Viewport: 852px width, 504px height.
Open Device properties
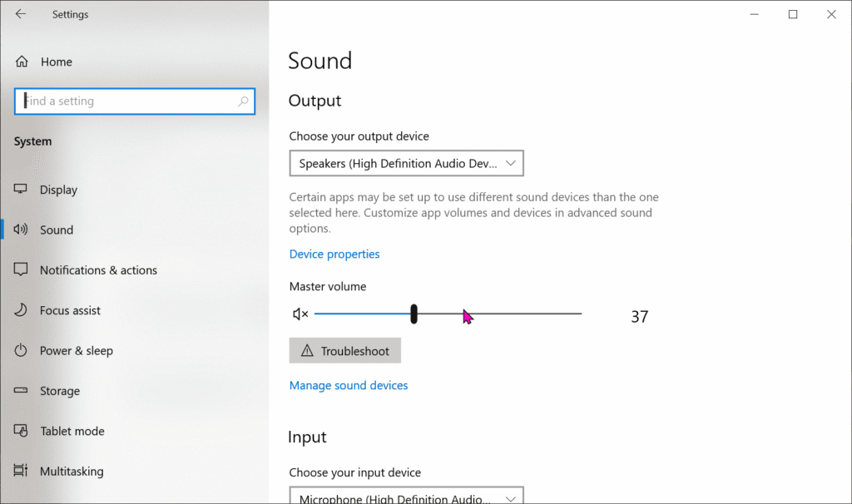pos(334,254)
